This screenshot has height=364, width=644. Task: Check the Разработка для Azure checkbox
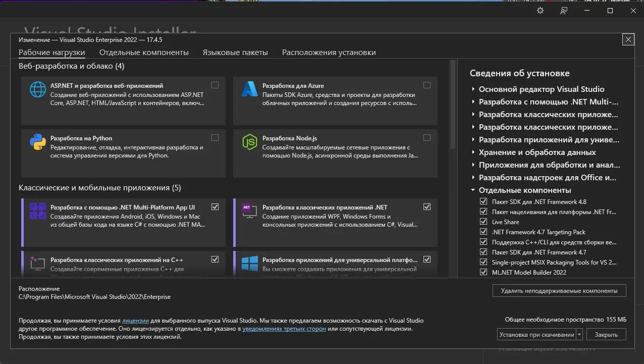(x=427, y=85)
